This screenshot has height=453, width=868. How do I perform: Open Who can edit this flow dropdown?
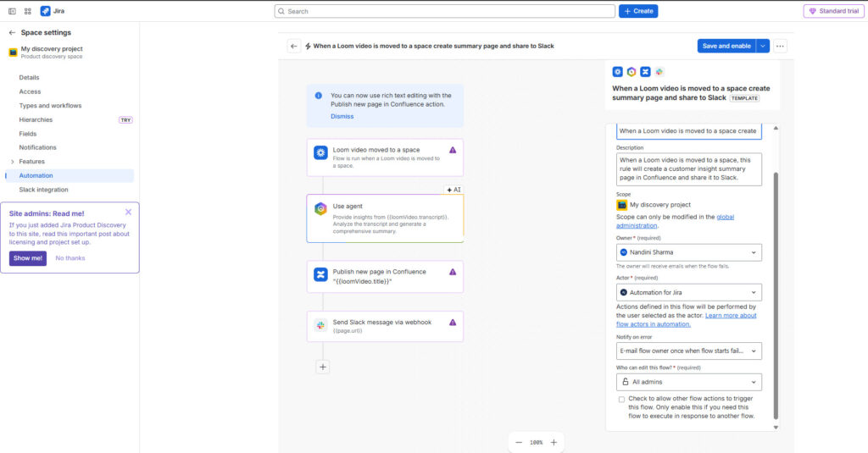[x=688, y=382]
